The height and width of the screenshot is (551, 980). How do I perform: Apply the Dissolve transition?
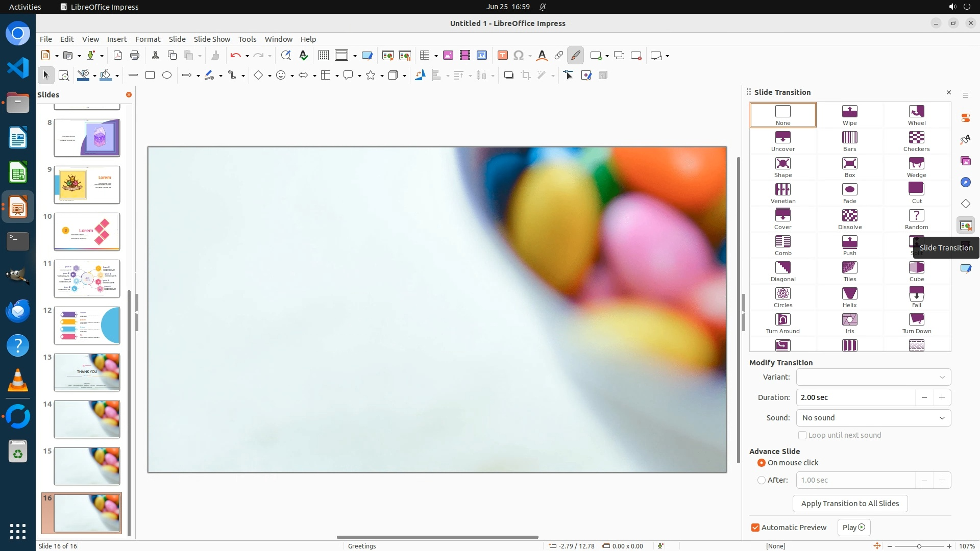tap(849, 219)
